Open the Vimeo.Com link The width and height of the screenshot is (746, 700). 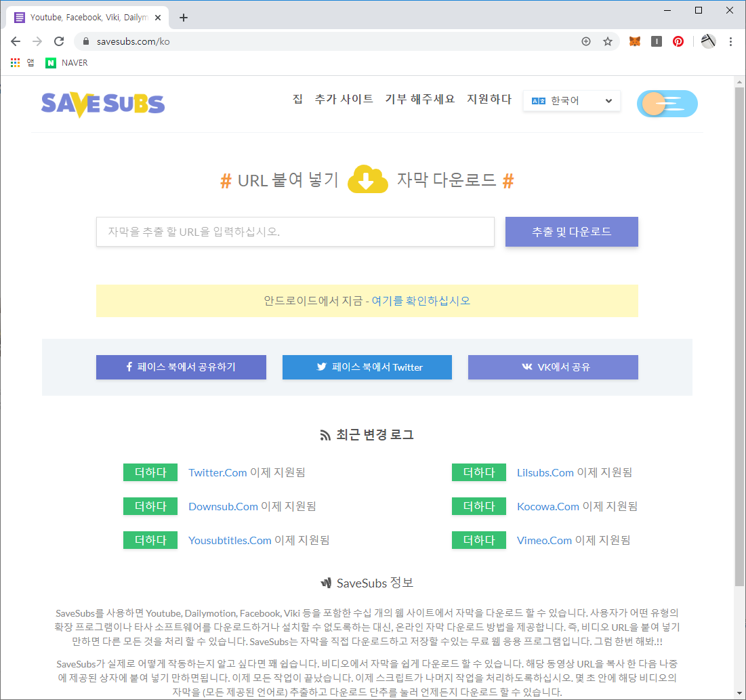[x=544, y=540]
